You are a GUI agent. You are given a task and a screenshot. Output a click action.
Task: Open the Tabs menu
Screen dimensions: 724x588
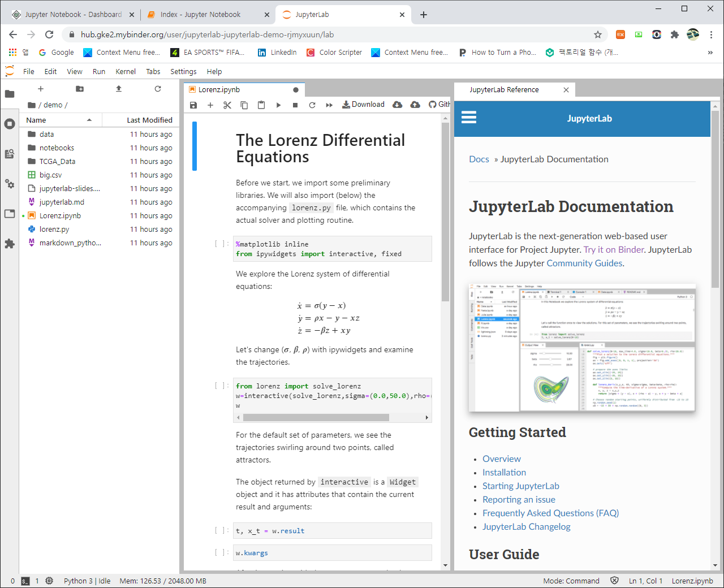coord(153,72)
